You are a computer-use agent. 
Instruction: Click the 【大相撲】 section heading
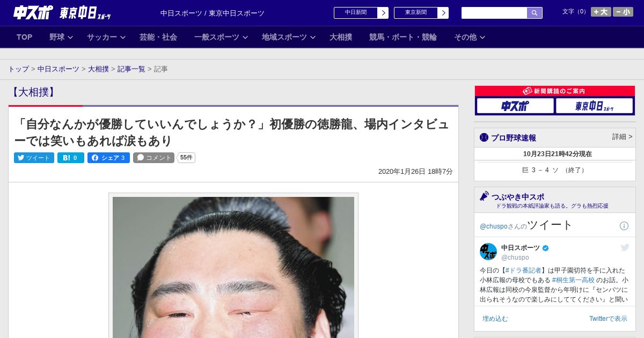click(x=34, y=92)
